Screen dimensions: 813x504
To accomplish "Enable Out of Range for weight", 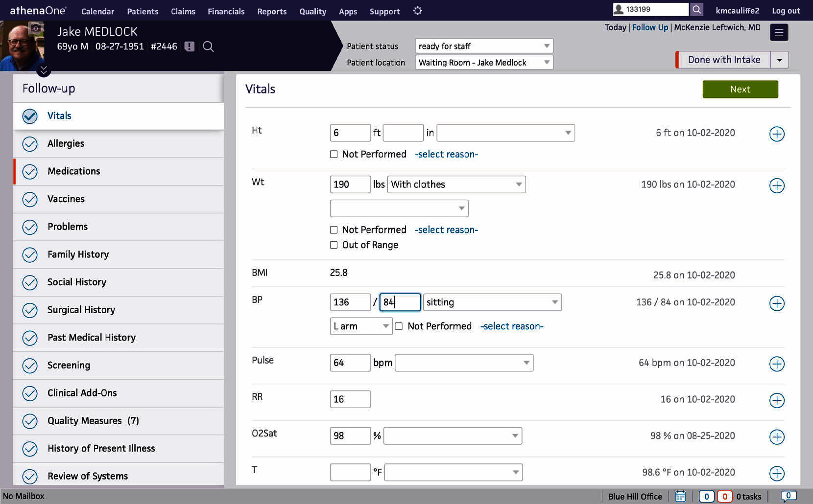I will [x=334, y=245].
